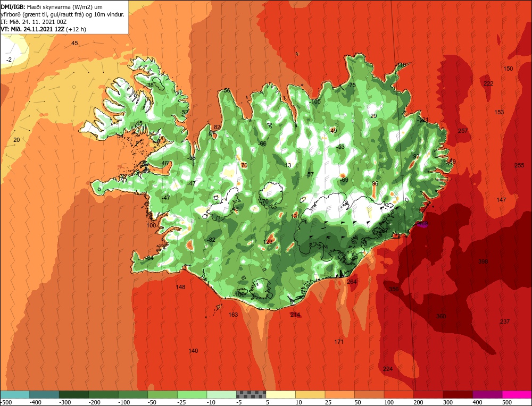Click the 148 value southwest of Iceland
This screenshot has height=406, width=532.
[x=180, y=287]
